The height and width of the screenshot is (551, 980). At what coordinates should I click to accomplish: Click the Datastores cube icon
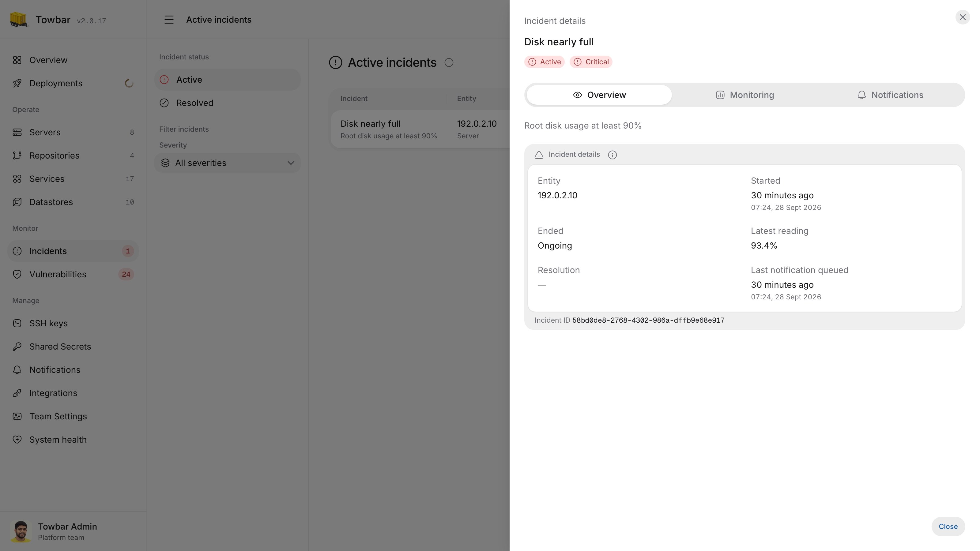[x=17, y=202]
